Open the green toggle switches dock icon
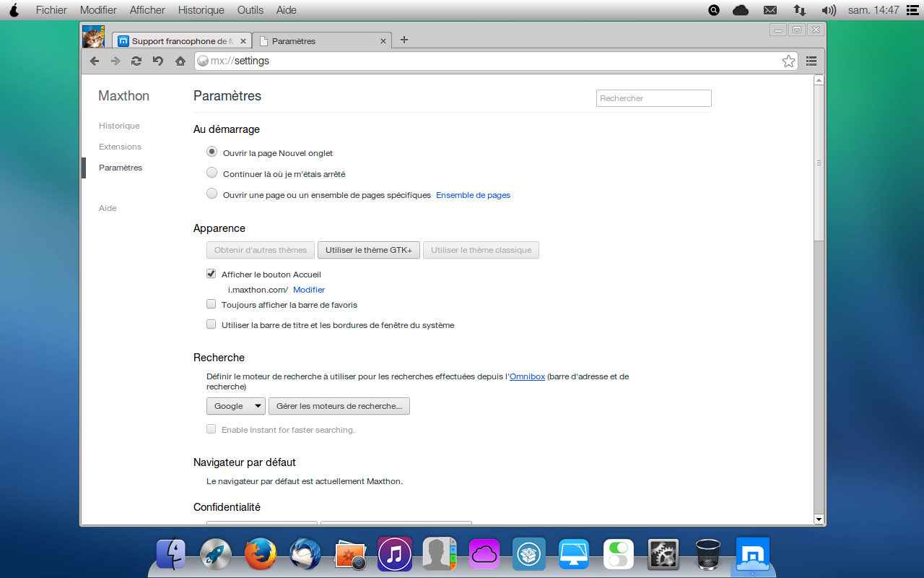This screenshot has width=924, height=578. click(x=619, y=554)
